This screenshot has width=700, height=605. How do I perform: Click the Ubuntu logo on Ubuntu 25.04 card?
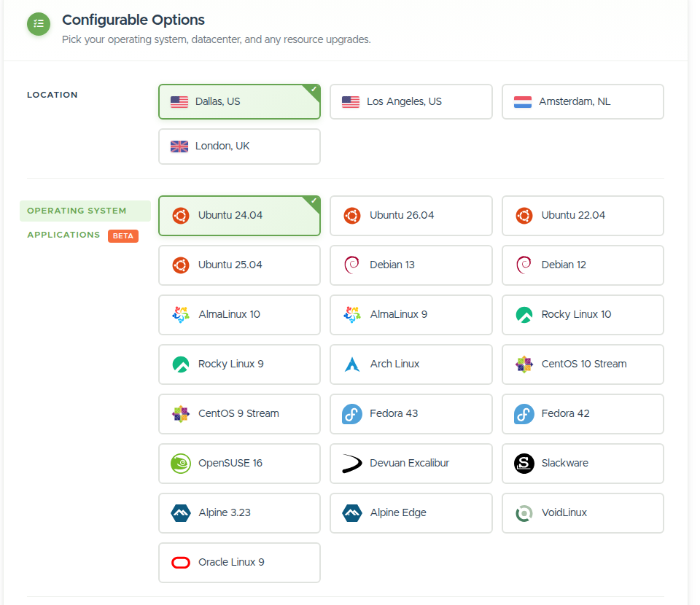click(x=180, y=265)
